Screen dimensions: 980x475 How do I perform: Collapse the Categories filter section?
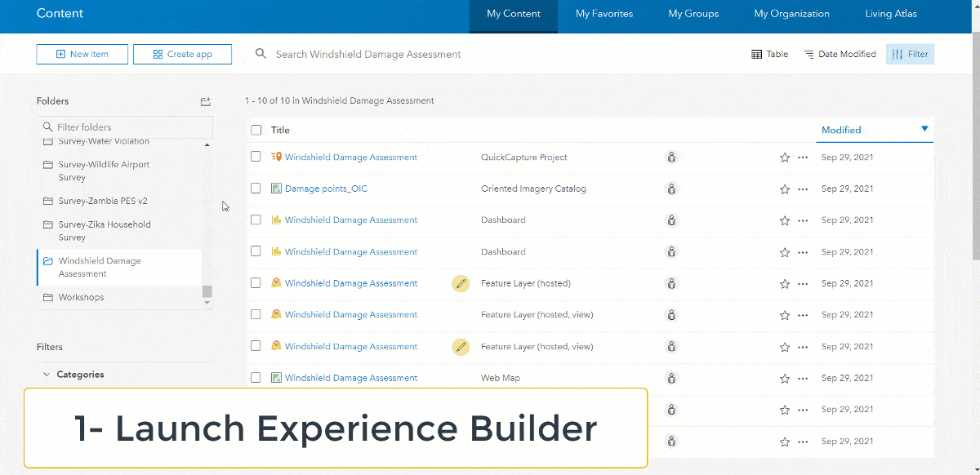(47, 375)
